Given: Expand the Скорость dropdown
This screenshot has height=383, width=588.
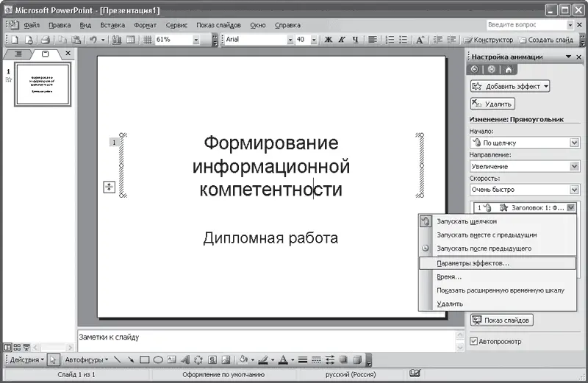Looking at the screenshot, I should tap(574, 190).
